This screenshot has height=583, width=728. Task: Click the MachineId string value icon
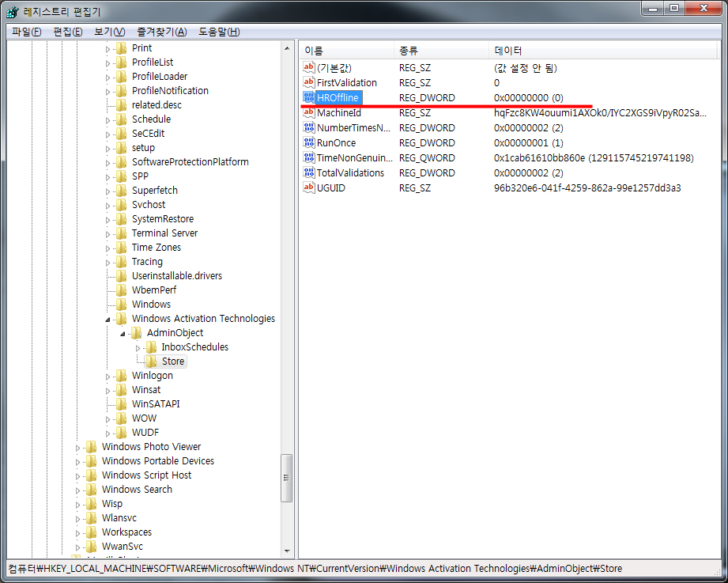click(309, 113)
